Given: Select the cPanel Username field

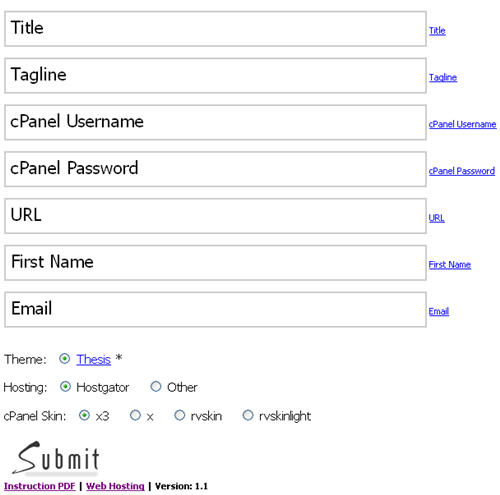Looking at the screenshot, I should [x=215, y=122].
